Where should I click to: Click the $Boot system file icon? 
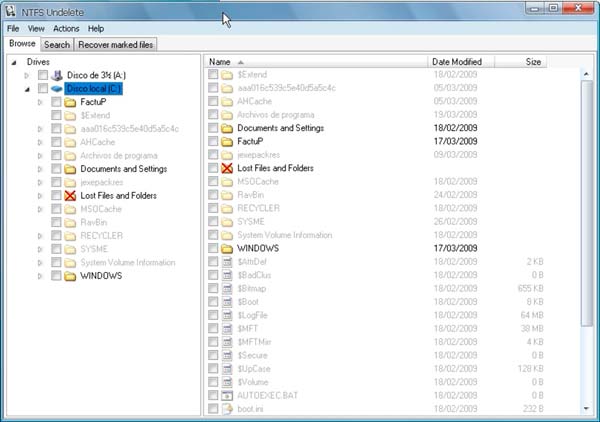click(227, 302)
